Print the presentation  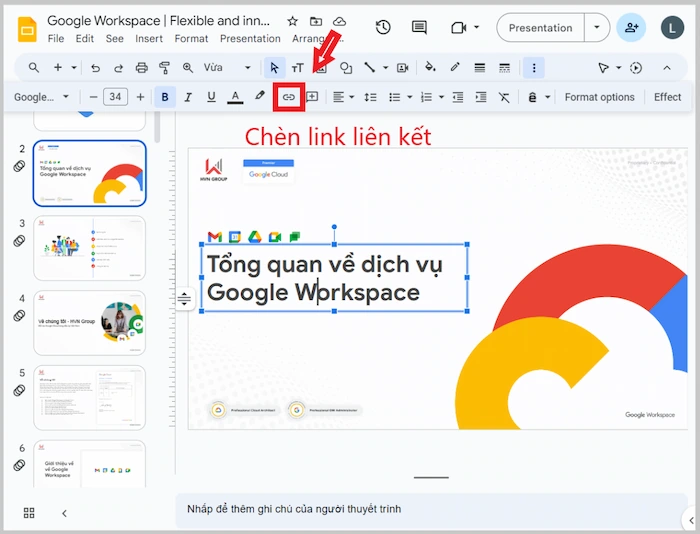(x=142, y=68)
